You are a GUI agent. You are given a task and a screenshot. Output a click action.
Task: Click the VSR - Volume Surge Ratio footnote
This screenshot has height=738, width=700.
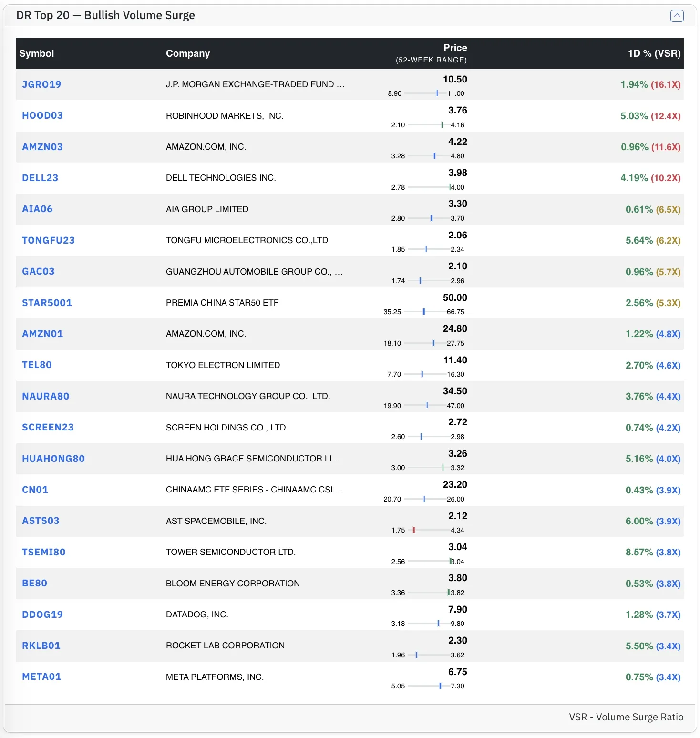click(x=626, y=717)
